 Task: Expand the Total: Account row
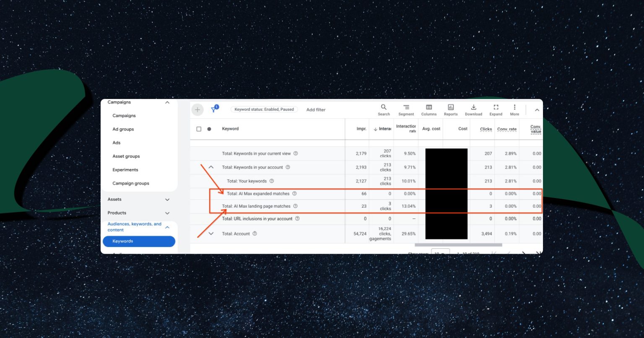coord(211,234)
